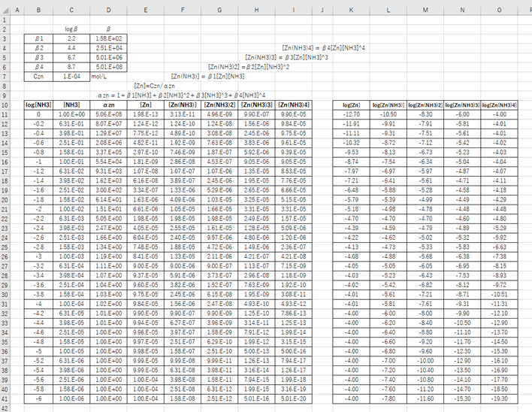Click the αzn = 1+β1[NH3]... formula text
Screen dimensions: 532x412
(182, 95)
